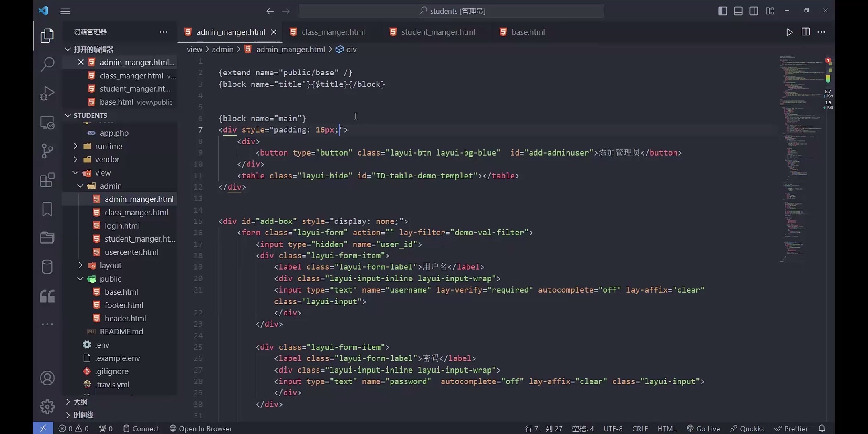The width and height of the screenshot is (868, 434).
Task: Click the Quokka status bar item
Action: [x=747, y=428]
